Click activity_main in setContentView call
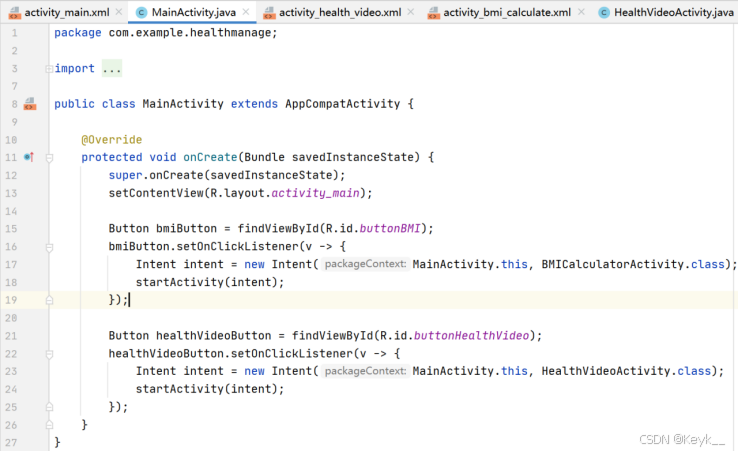 pyautogui.click(x=315, y=193)
